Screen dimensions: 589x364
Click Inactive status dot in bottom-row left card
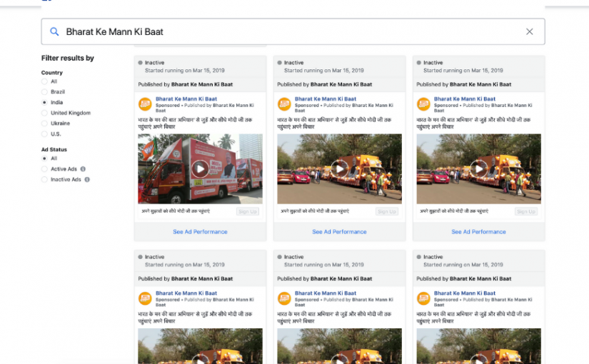click(140, 257)
